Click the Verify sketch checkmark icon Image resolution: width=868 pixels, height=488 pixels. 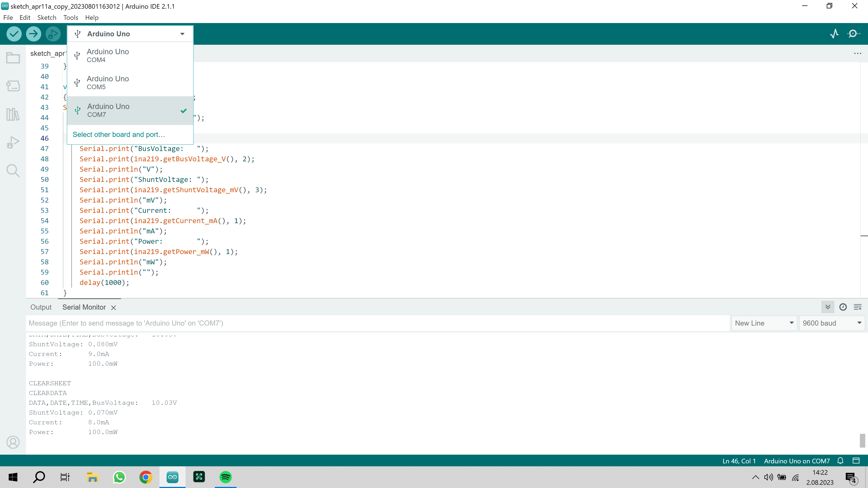(14, 34)
